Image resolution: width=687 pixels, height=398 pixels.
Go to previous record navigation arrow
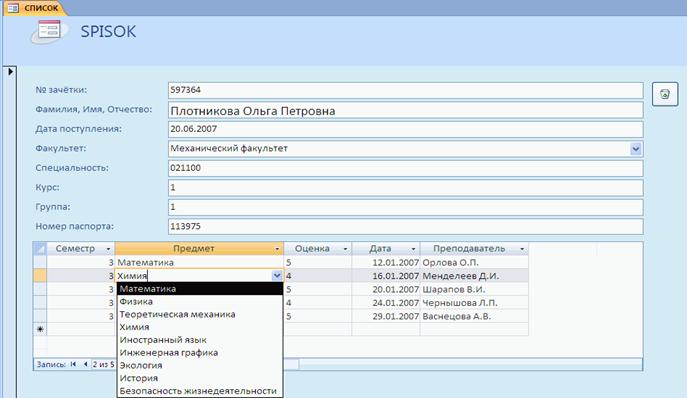click(x=85, y=364)
